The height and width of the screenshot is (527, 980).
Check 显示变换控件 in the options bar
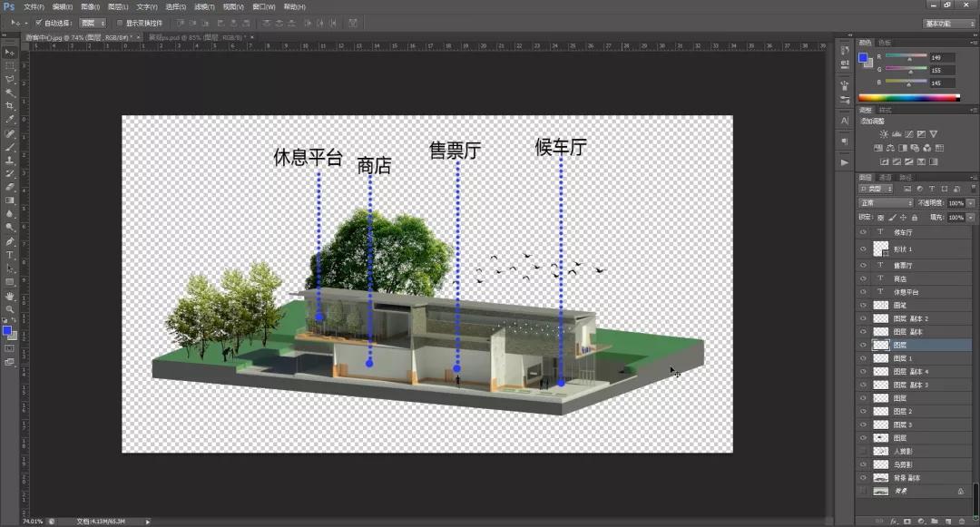120,23
